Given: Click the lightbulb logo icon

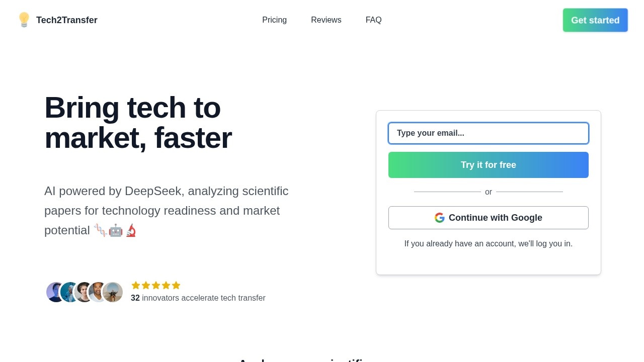Looking at the screenshot, I should click(x=24, y=20).
